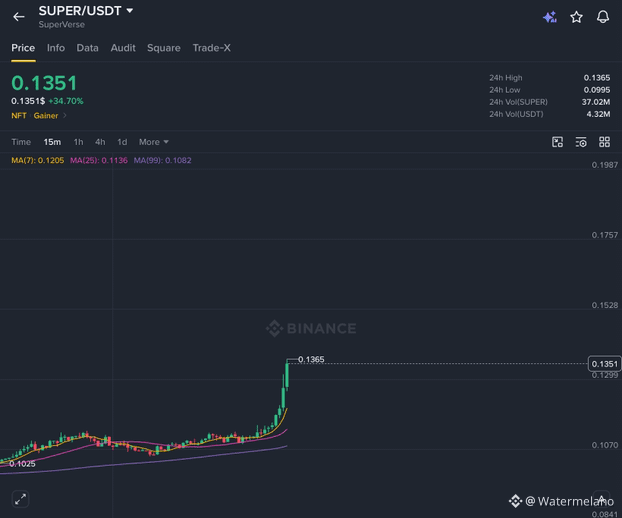Switch to the Info tab
The height and width of the screenshot is (518, 622).
coord(56,48)
